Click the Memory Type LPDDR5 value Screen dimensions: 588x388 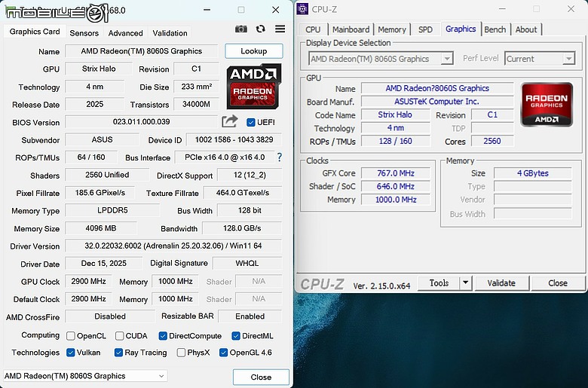point(112,210)
